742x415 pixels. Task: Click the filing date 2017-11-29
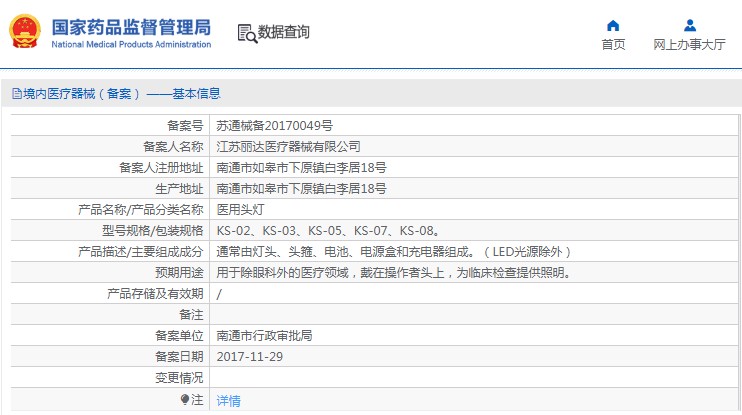249,356
